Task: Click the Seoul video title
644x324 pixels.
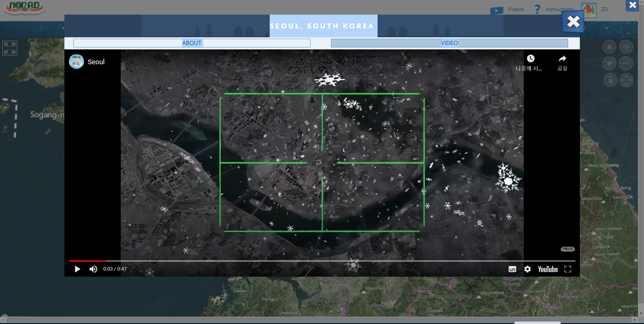Action: coord(96,62)
